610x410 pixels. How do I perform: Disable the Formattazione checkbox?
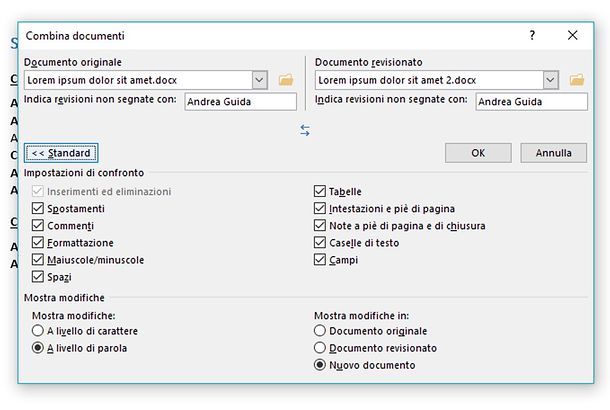(x=38, y=243)
